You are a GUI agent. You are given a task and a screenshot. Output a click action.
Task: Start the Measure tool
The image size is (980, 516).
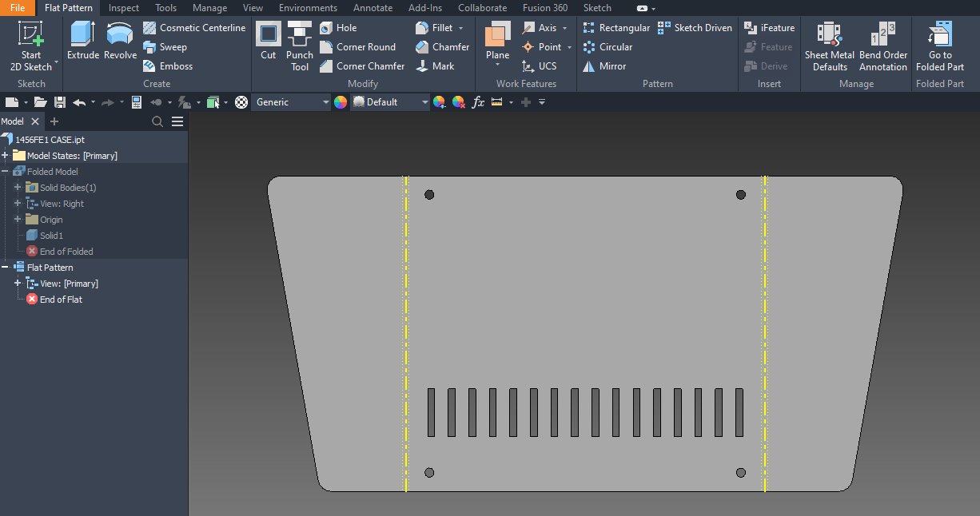point(496,101)
